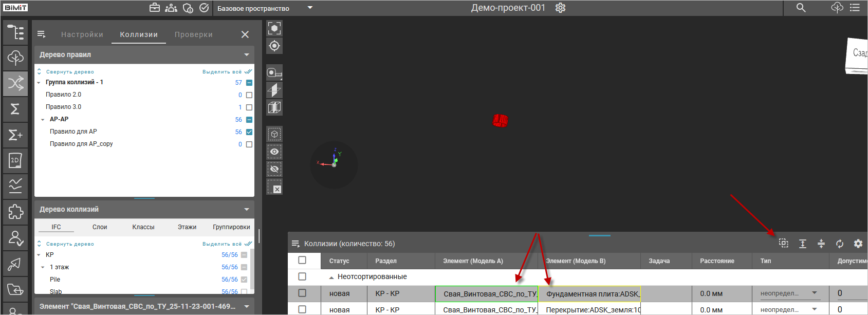Open the Базовое пространство dropdown
The image size is (868, 315).
click(310, 8)
